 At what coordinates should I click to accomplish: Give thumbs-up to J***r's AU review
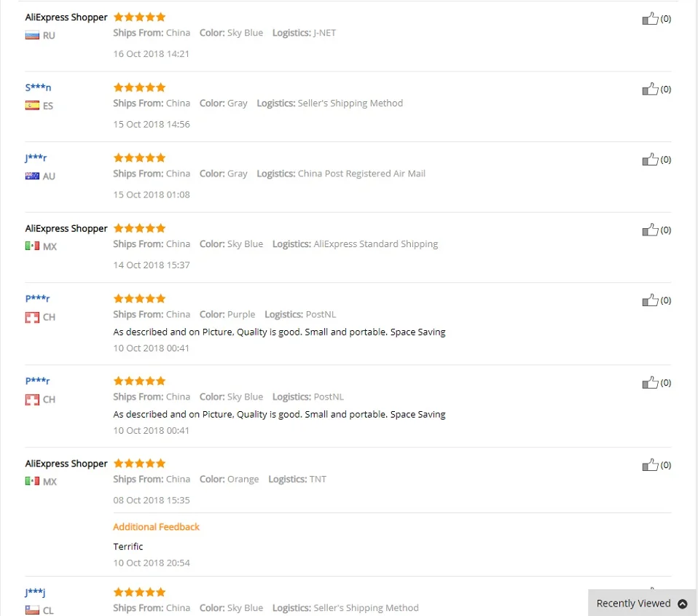click(x=650, y=159)
